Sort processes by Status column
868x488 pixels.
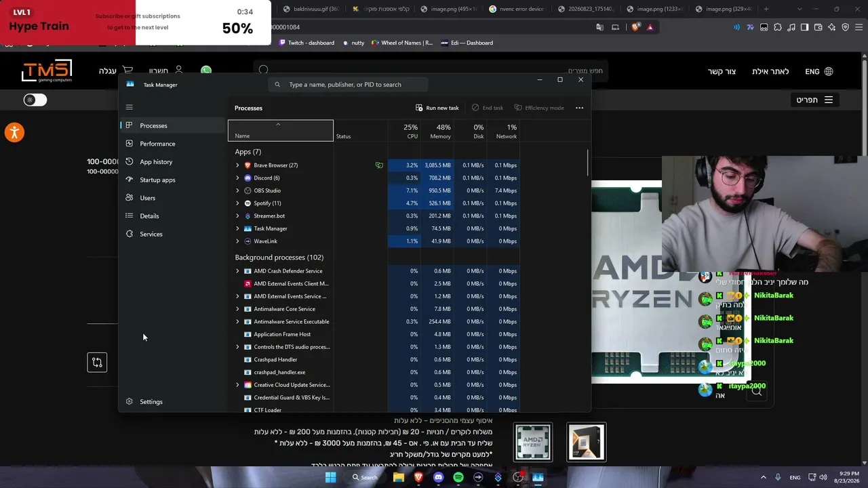coord(360,131)
